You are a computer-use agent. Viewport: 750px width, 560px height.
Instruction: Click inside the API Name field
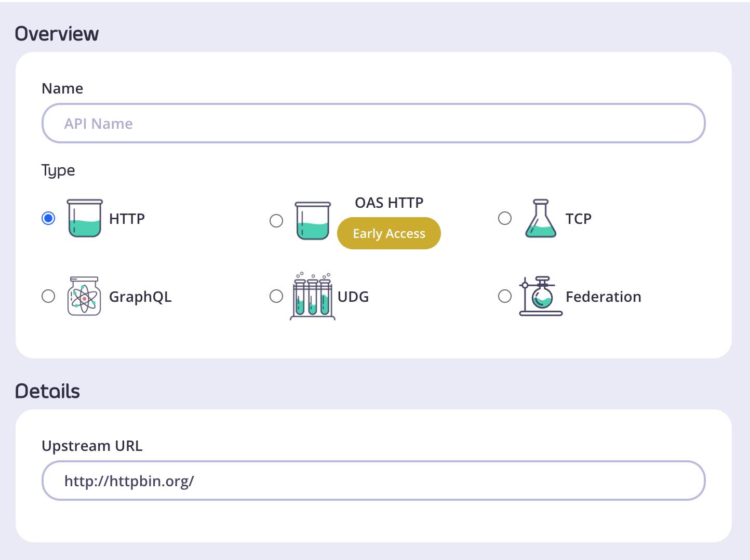373,123
